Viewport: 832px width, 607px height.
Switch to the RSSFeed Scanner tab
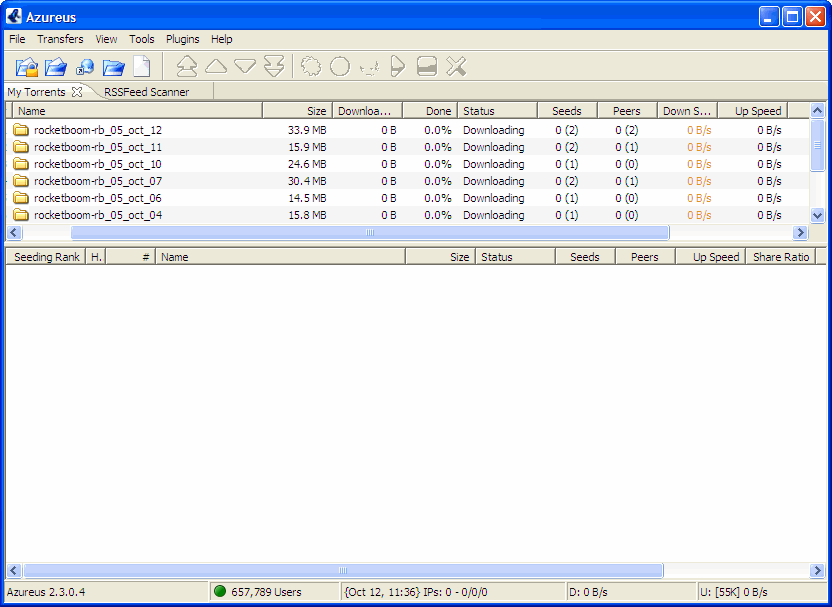146,92
